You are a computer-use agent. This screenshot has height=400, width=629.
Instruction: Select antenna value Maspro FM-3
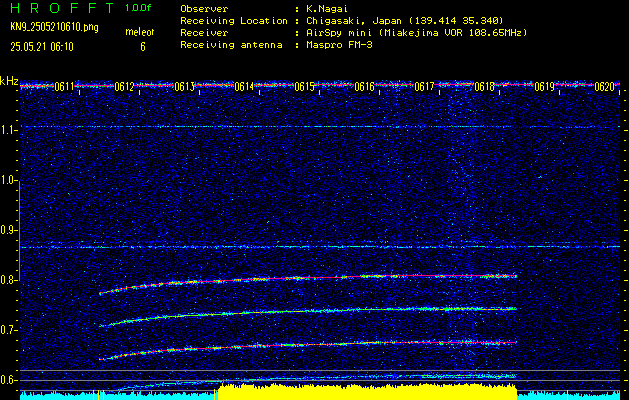[x=339, y=45]
